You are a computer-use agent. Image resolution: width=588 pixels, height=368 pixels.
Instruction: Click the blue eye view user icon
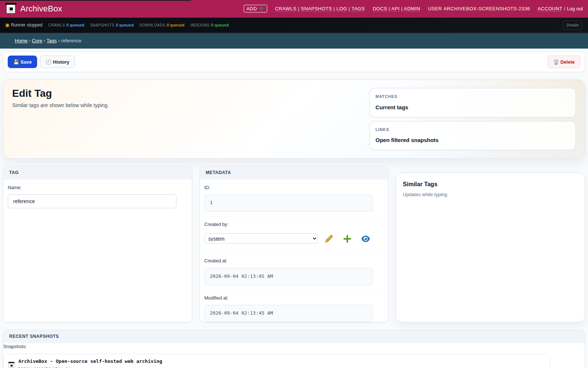366,239
